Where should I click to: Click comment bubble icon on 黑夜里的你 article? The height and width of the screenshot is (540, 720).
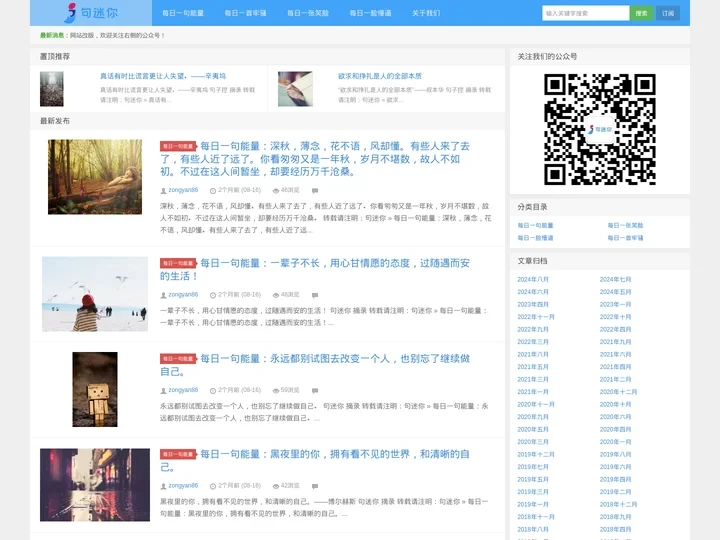pos(315,486)
